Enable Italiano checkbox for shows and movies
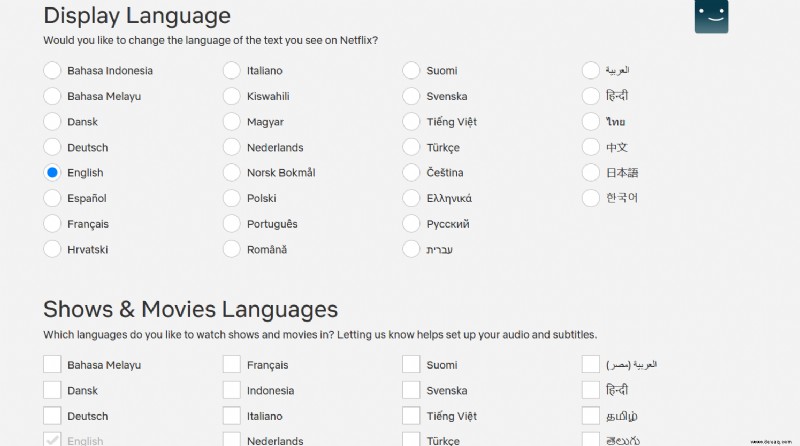Screen dimensions: 800x446 232,415
